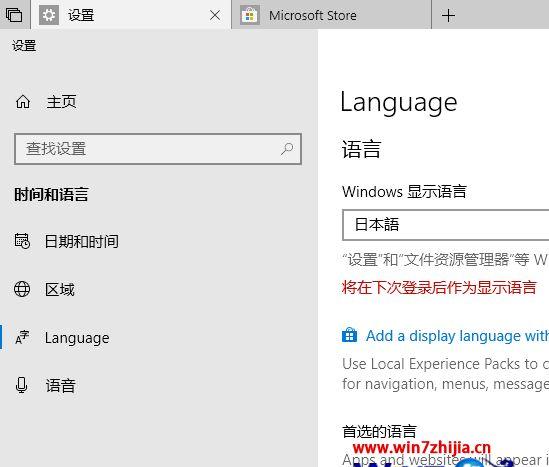Image resolution: width=549 pixels, height=467 pixels.
Task: Click the home icon beside 主页
Action: point(23,102)
